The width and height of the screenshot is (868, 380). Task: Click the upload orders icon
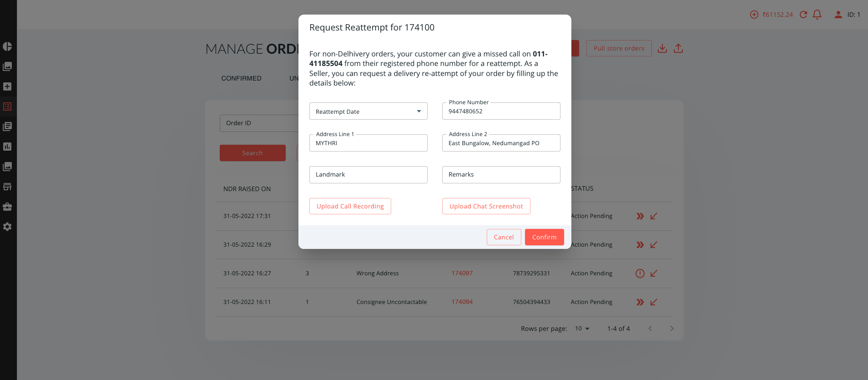[x=678, y=48]
